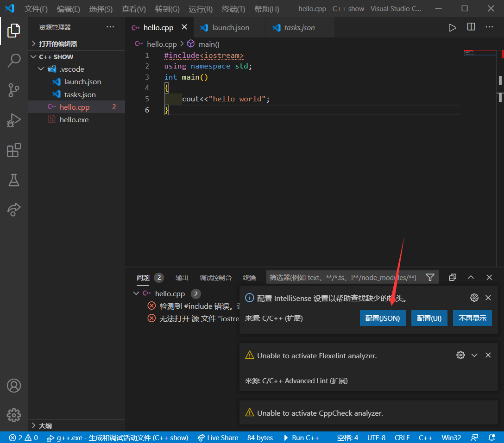Select hello.exe in file explorer
The height and width of the screenshot is (443, 504).
[x=76, y=119]
